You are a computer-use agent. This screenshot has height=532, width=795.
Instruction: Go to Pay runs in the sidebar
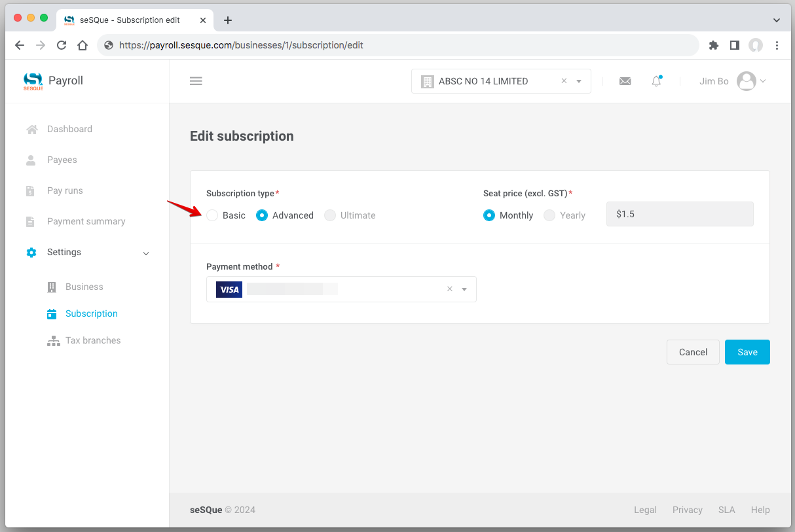tap(65, 190)
